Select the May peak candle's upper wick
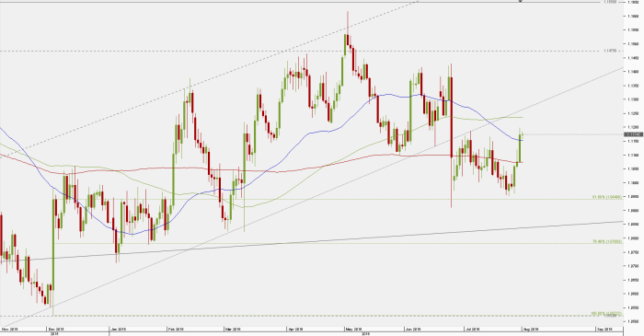 pyautogui.click(x=348, y=23)
